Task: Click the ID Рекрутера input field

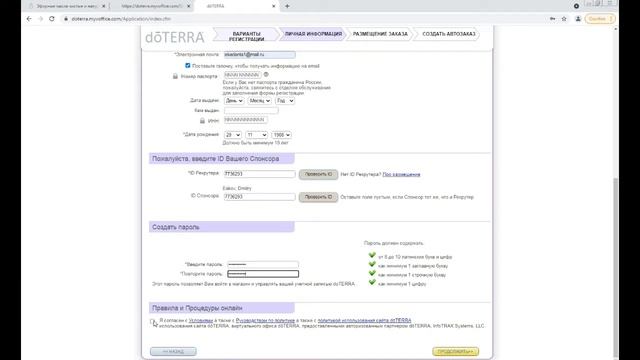Action: coord(260,174)
